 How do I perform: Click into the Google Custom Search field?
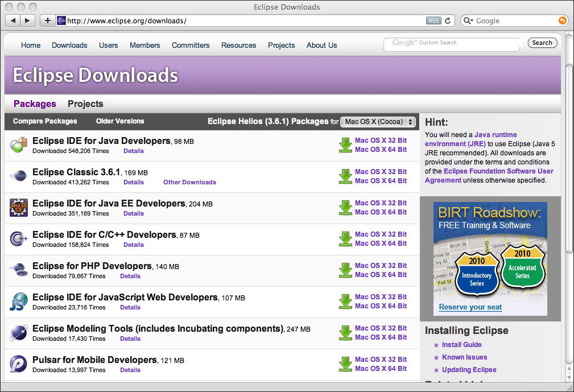tap(452, 44)
